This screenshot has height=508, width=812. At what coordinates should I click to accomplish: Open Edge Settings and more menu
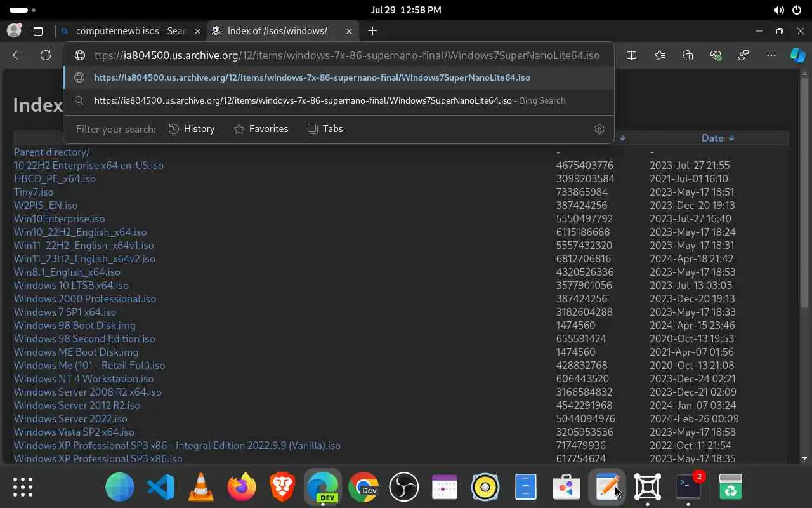(x=771, y=55)
